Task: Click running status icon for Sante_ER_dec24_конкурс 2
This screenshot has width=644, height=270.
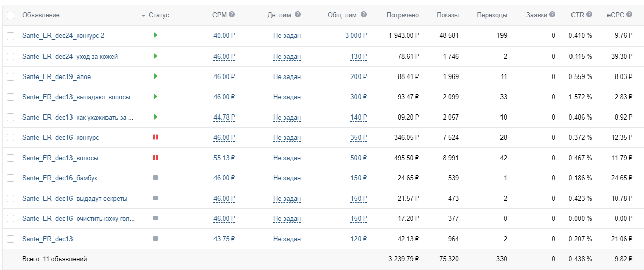Action: pos(155,35)
